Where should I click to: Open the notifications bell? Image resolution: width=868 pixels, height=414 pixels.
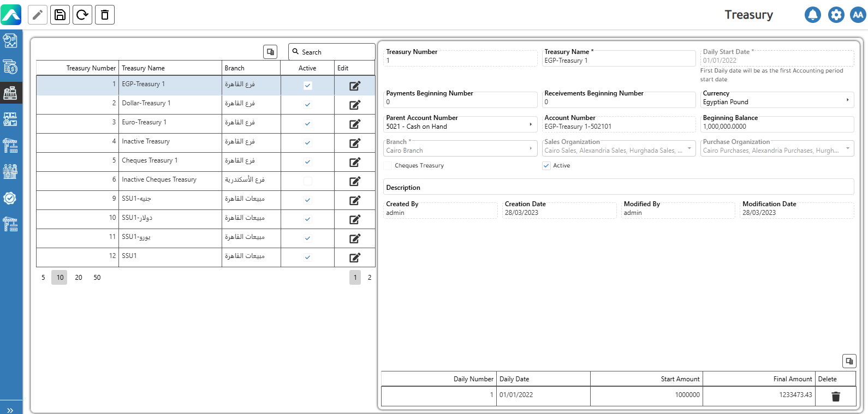812,15
